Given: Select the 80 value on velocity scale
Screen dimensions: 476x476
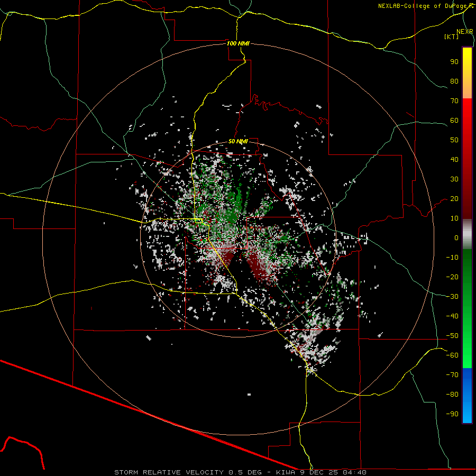Looking at the screenshot, I should click(x=454, y=81).
